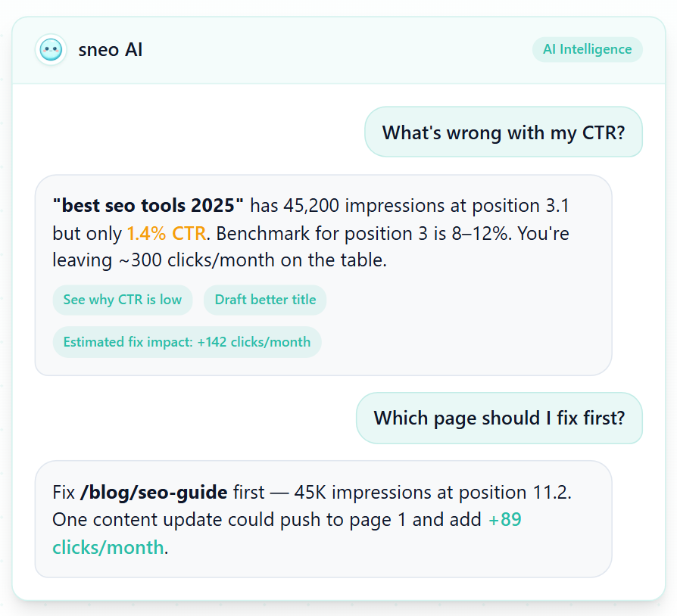Click the green "+89" clicks figure
Screen dimensions: 677x616
pos(505,520)
